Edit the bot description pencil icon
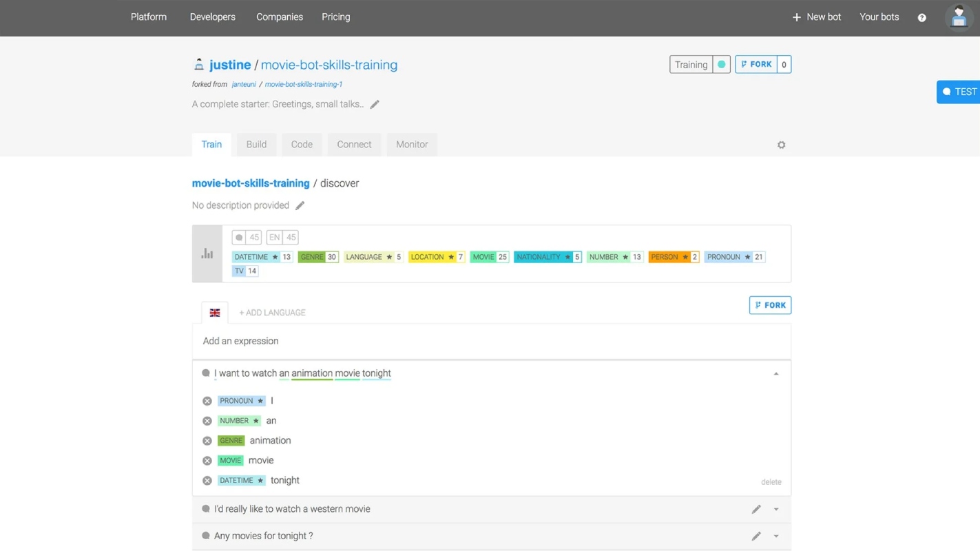Screen dimensions: 980x551 (x=375, y=104)
